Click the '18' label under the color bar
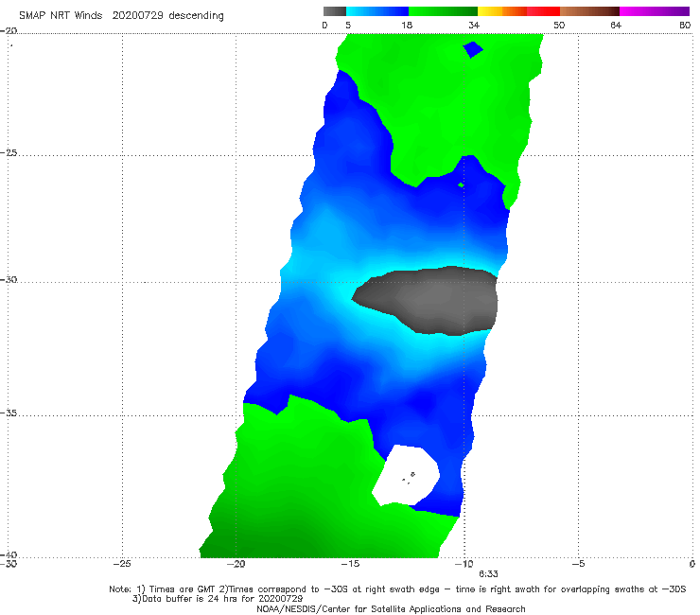The image size is (700, 615). [x=407, y=26]
